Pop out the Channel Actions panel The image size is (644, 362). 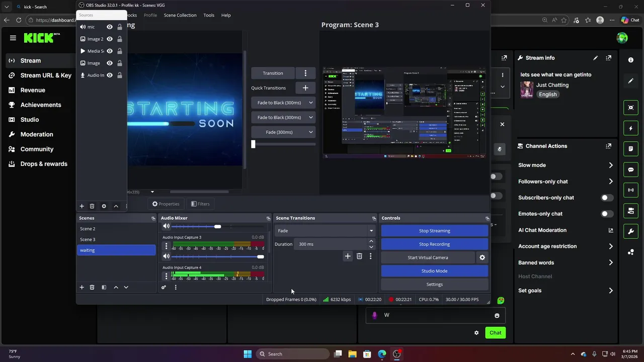coord(609,146)
